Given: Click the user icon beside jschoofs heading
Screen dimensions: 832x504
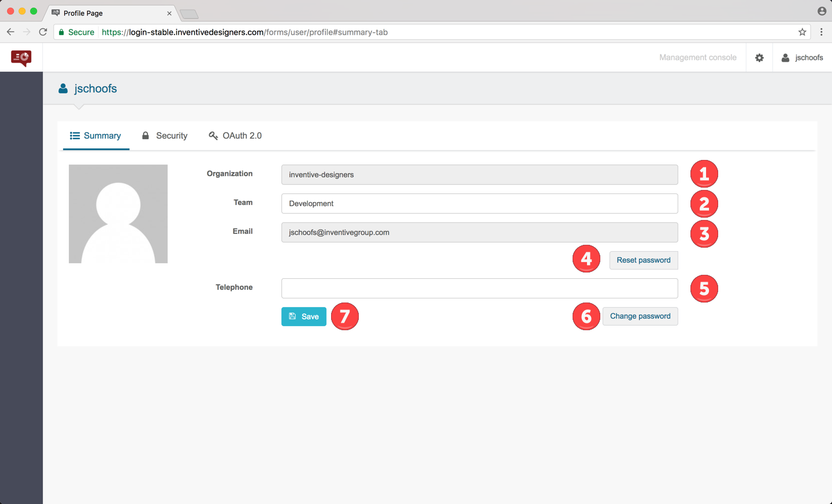Looking at the screenshot, I should tap(63, 88).
